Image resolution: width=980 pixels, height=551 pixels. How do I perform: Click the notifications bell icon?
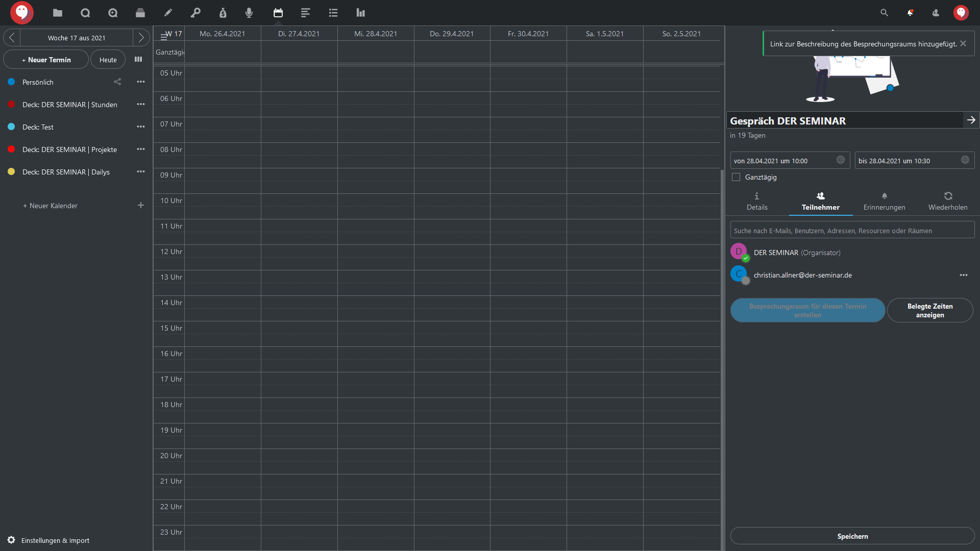(910, 13)
